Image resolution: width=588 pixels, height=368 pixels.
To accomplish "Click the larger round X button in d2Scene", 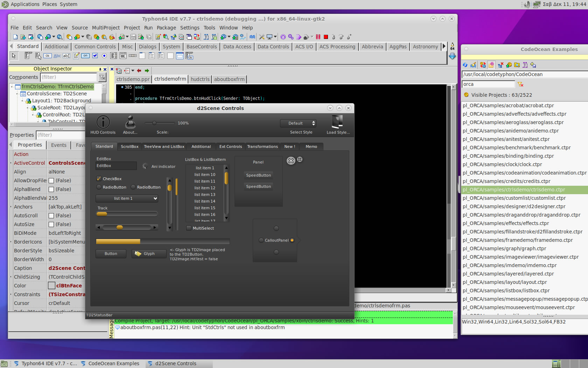I will tap(291, 161).
